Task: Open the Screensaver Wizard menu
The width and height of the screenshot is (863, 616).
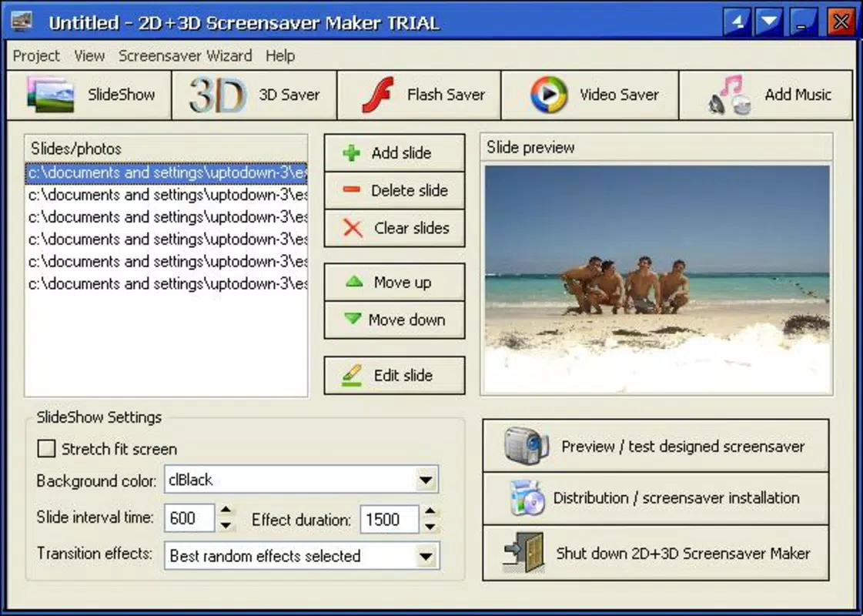Action: 186,55
